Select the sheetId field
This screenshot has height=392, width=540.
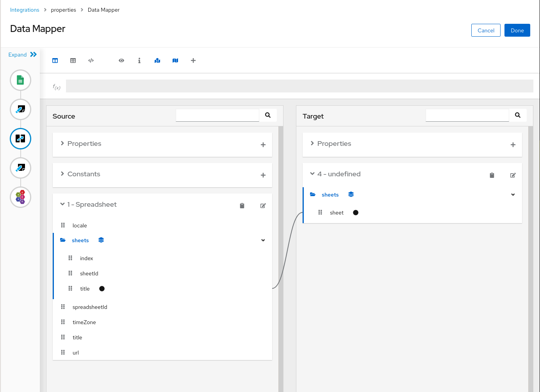pos(89,273)
